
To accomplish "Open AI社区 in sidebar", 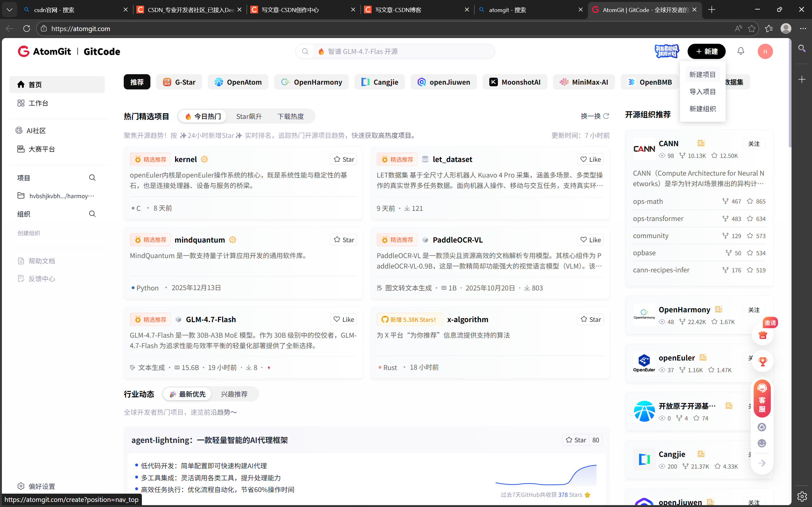I will click(57, 130).
